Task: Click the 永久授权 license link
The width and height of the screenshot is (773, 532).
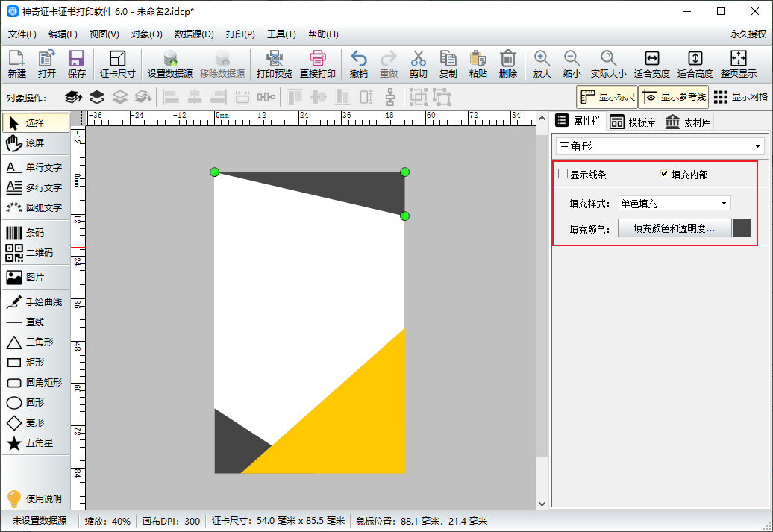Action: [x=748, y=34]
